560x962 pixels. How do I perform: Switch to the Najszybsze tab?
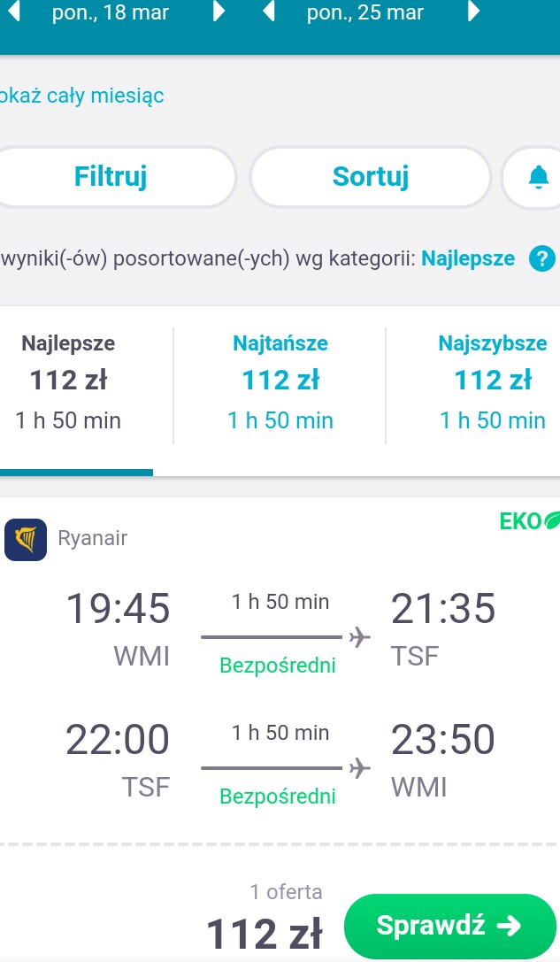pos(493,381)
